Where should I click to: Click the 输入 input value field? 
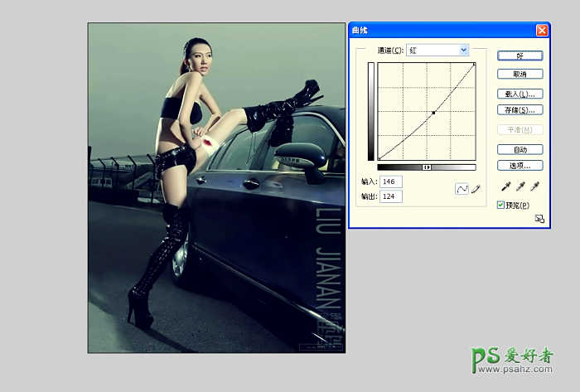tap(390, 181)
